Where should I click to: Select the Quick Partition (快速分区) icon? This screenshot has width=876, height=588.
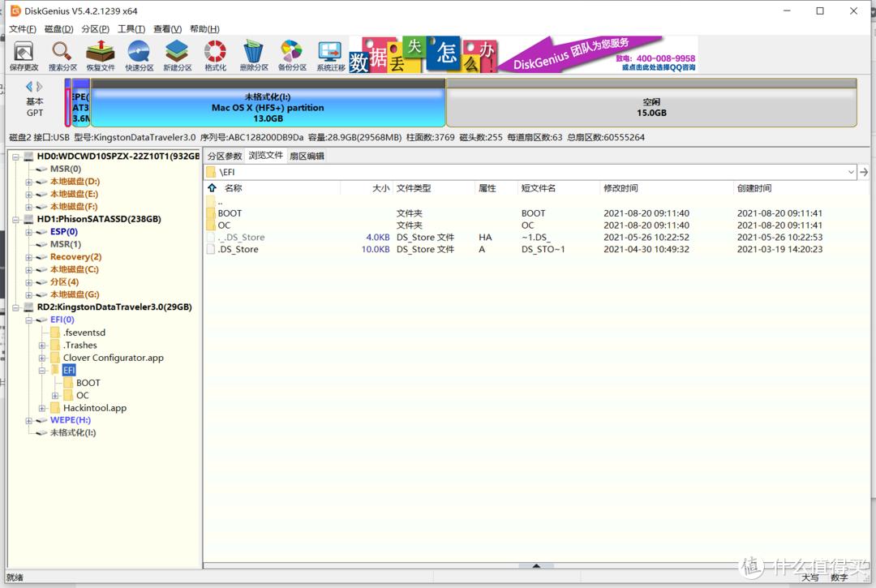click(x=139, y=55)
